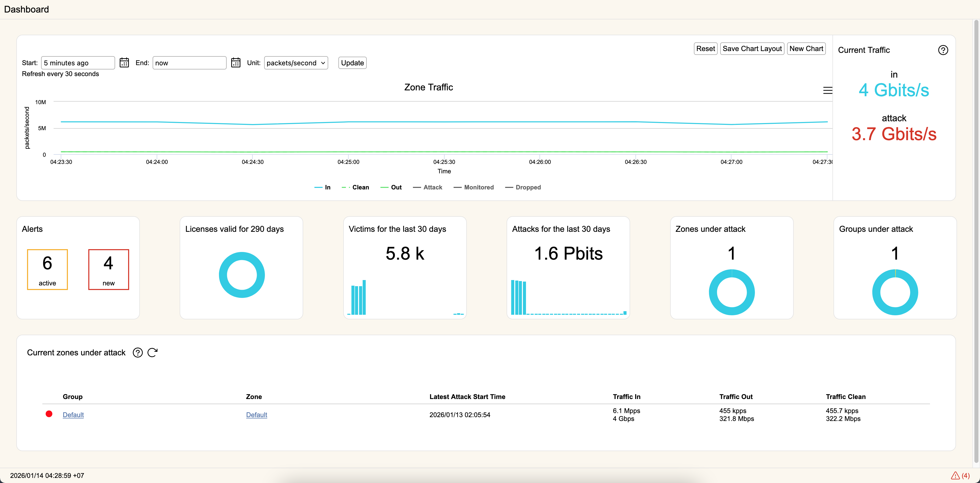Open the Zone Traffic chart hamburger menu
This screenshot has width=980, height=483.
click(x=827, y=91)
